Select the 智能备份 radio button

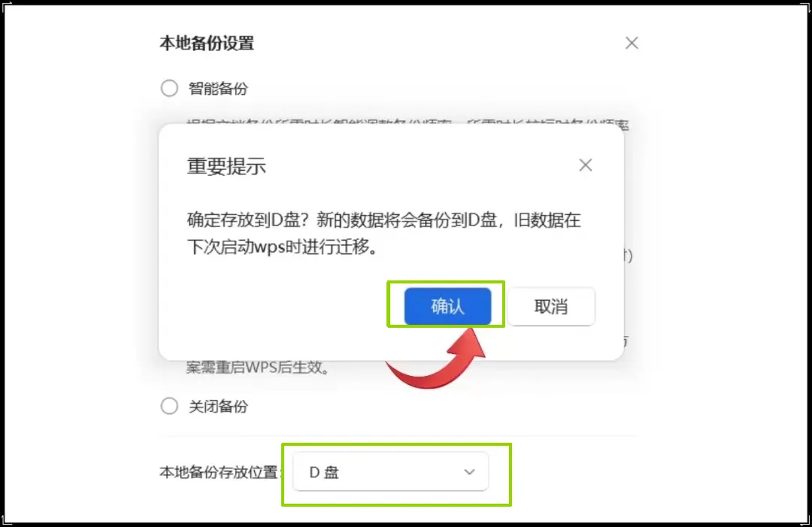point(169,88)
